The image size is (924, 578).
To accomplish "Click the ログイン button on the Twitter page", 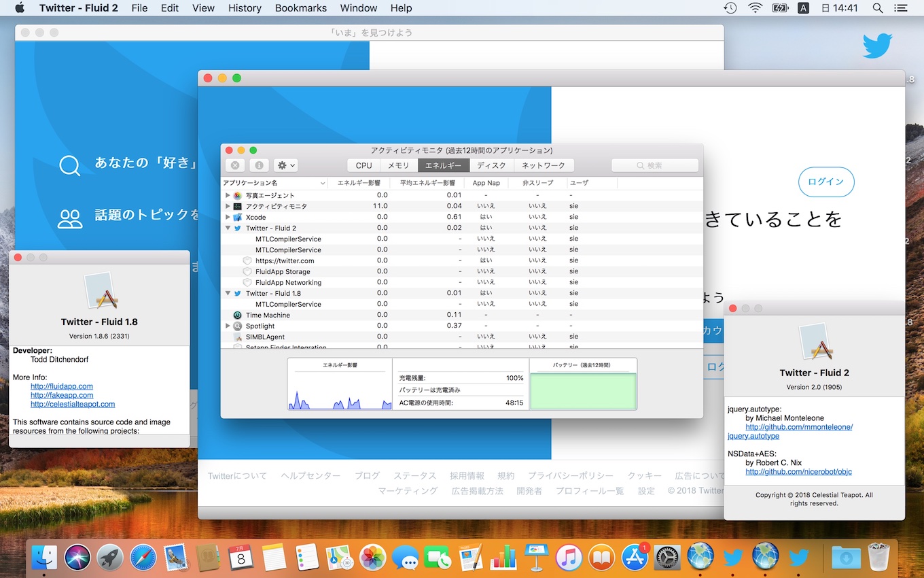I will click(826, 182).
